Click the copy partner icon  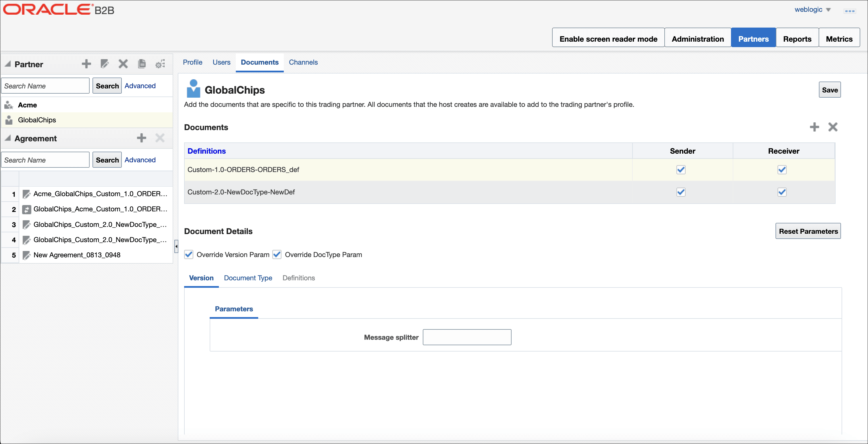coord(142,64)
